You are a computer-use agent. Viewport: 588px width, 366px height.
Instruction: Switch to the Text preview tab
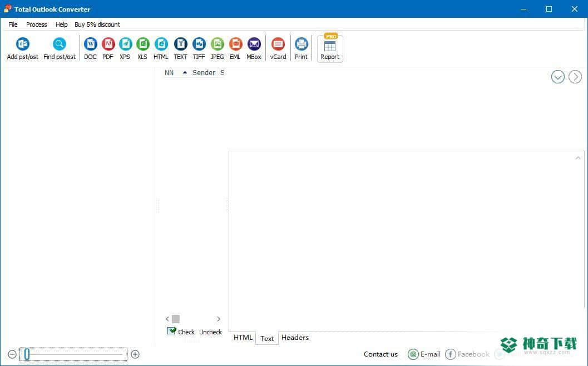(x=267, y=338)
